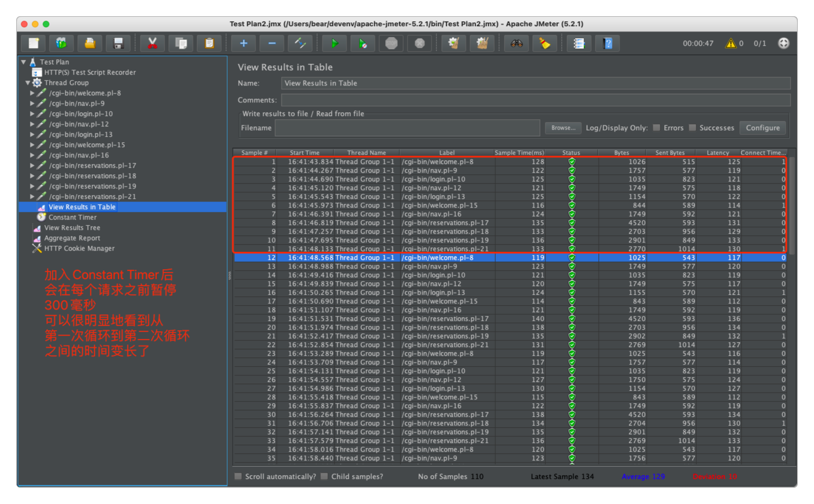Click the Reset Search icon
Screen dimensions: 814x504
point(545,43)
